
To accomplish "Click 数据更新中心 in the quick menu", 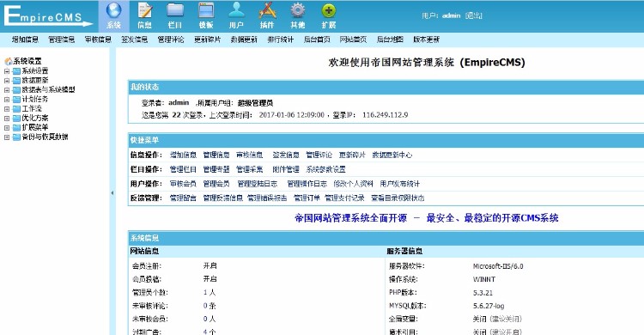I will tap(392, 155).
